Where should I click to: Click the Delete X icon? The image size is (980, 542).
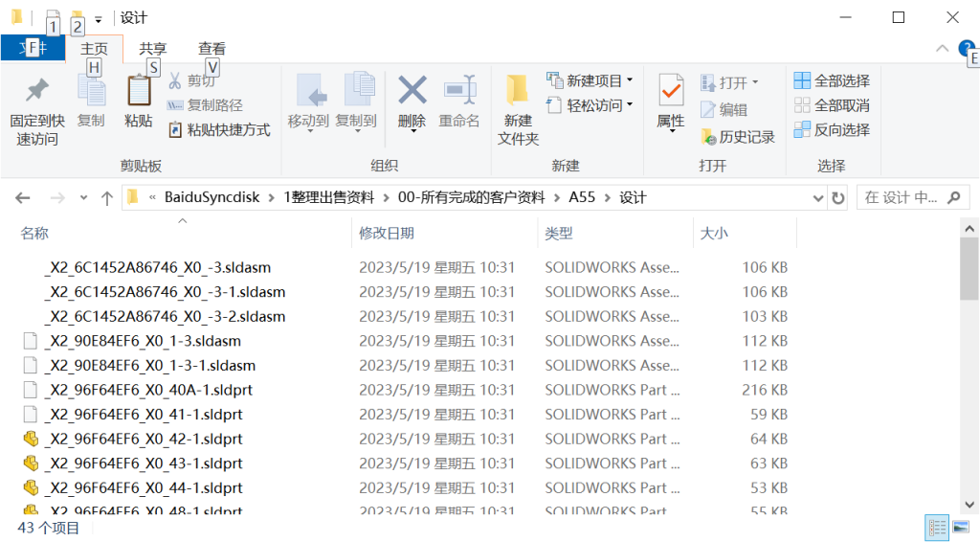tap(412, 90)
